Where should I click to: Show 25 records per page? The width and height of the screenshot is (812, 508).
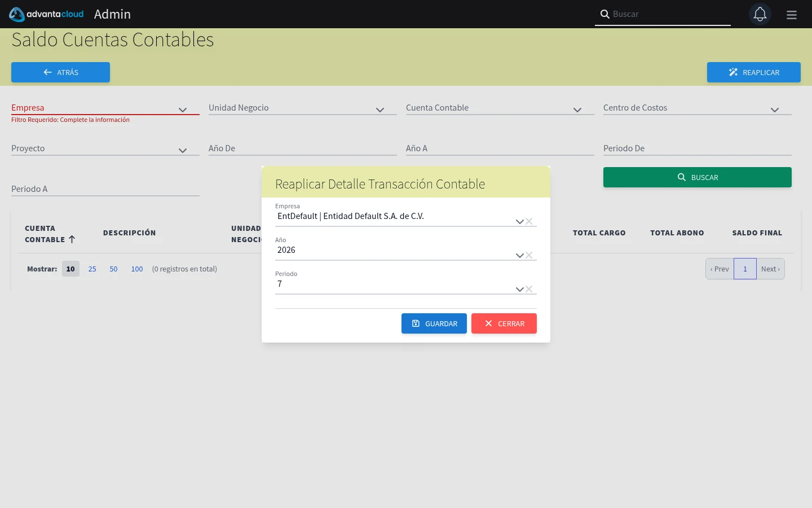click(x=92, y=269)
